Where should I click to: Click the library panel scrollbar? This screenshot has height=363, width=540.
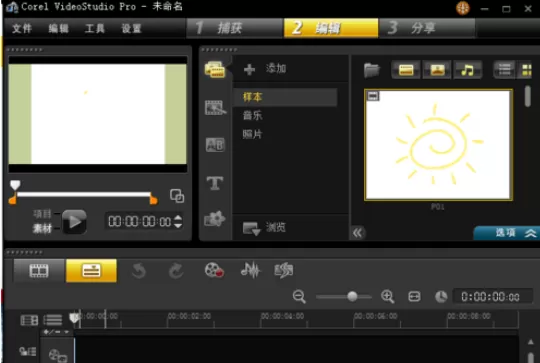pos(528,96)
